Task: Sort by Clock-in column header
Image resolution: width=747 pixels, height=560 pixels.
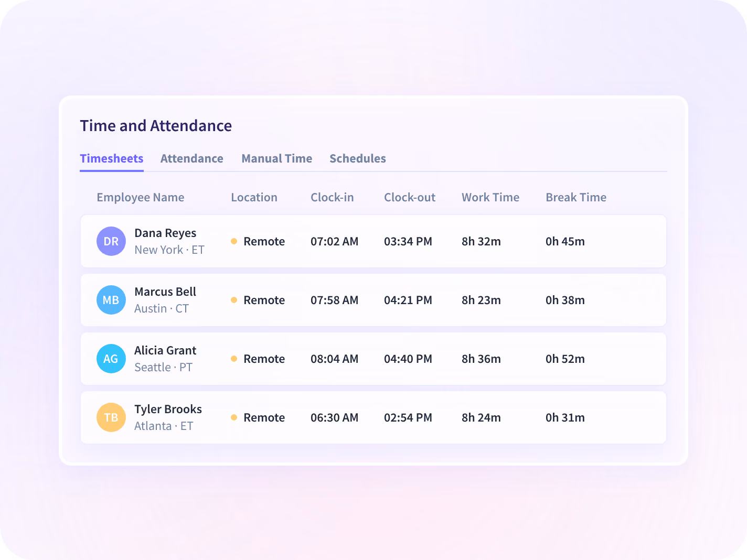Action: pos(332,198)
